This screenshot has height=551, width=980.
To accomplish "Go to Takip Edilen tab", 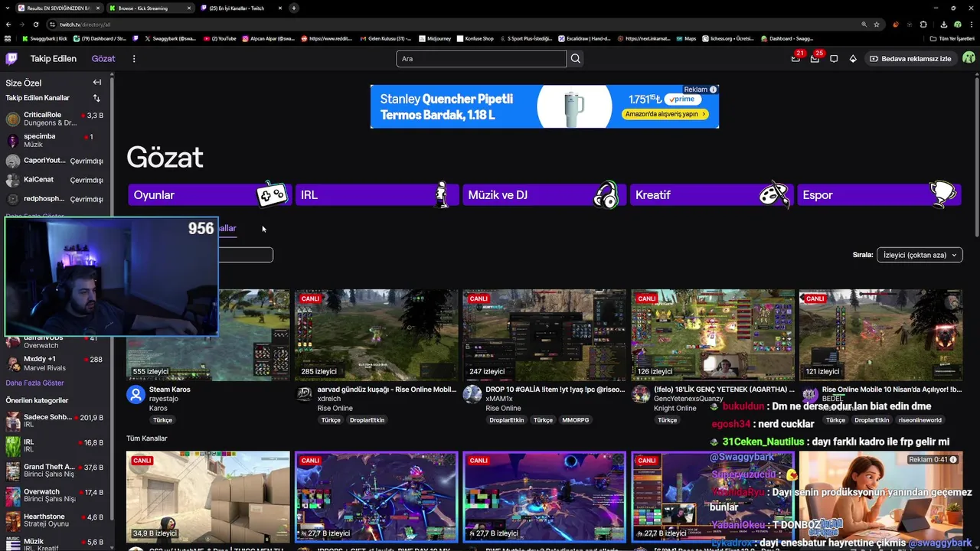I will point(54,58).
